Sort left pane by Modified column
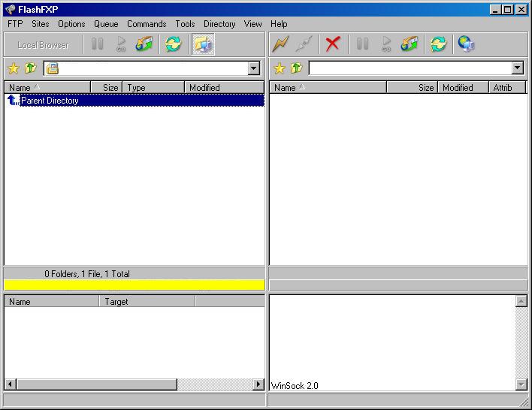 click(224, 88)
